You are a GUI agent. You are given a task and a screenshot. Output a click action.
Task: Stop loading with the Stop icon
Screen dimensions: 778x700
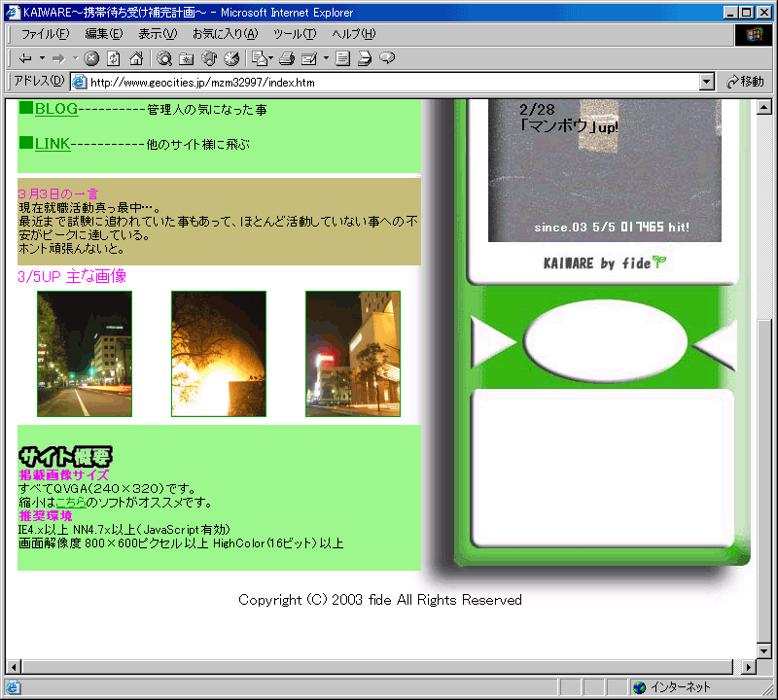tap(91, 58)
